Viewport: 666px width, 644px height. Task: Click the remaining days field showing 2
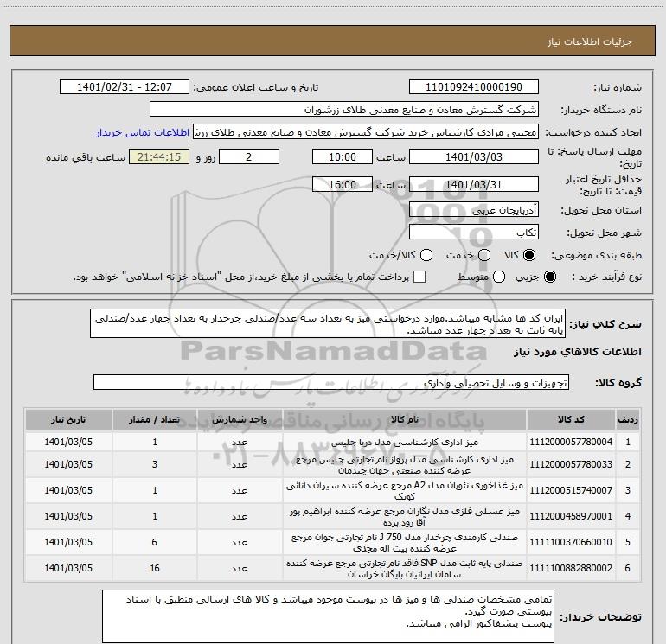(x=249, y=156)
